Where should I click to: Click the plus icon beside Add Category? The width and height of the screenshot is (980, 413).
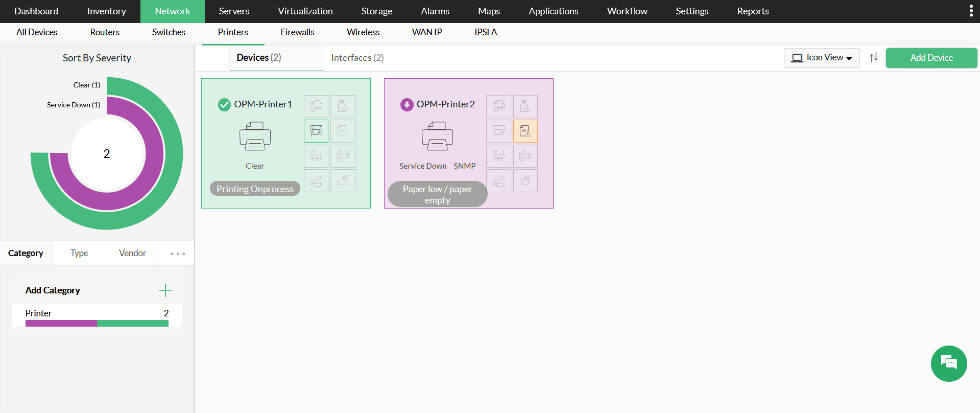(x=165, y=290)
